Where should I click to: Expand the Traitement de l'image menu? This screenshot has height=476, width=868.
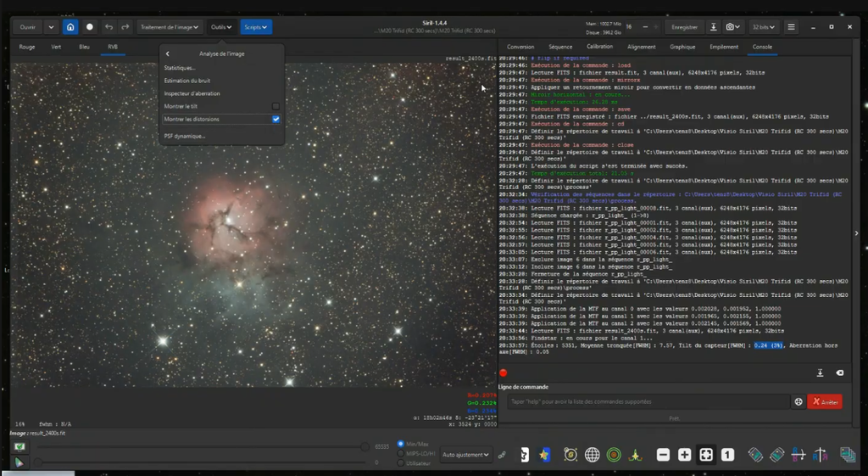[169, 26]
